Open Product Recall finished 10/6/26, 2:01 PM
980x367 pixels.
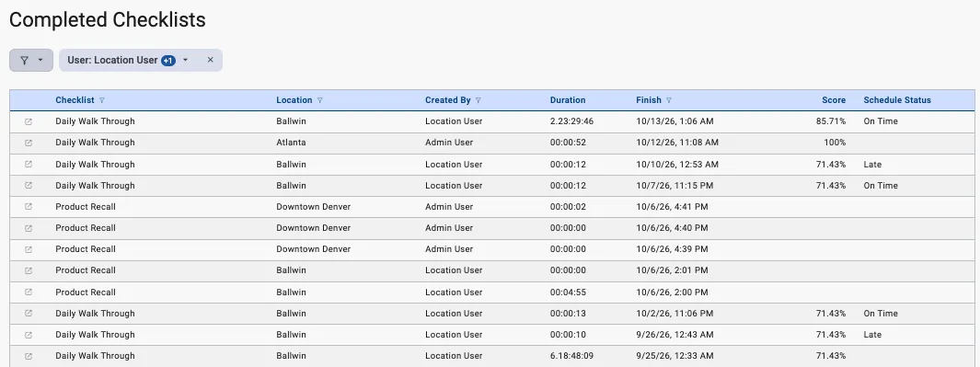click(29, 270)
